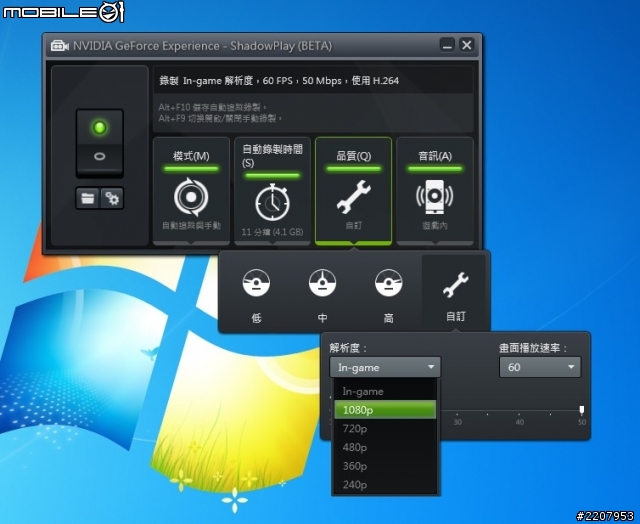Toggle the ShadowPlay power switch
The image size is (640, 524).
click(x=100, y=142)
